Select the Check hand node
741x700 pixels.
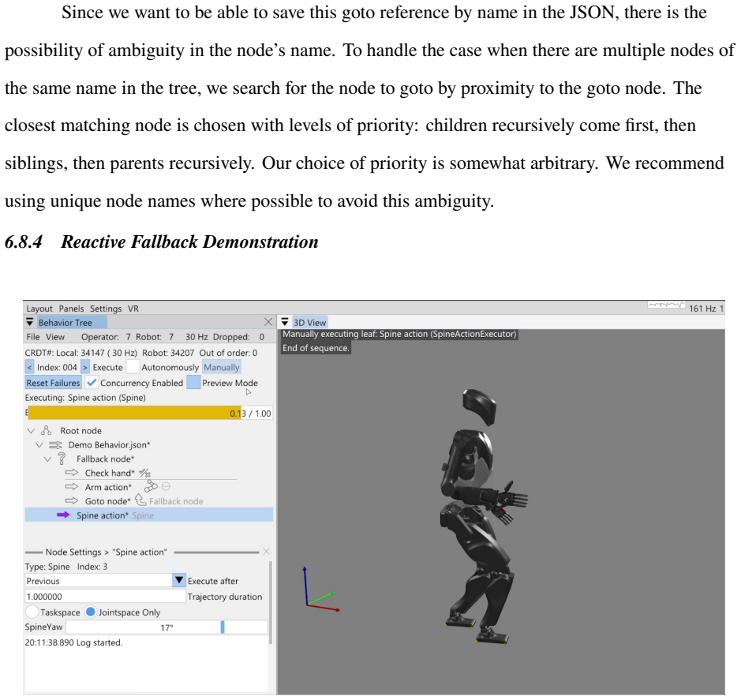[x=110, y=474]
